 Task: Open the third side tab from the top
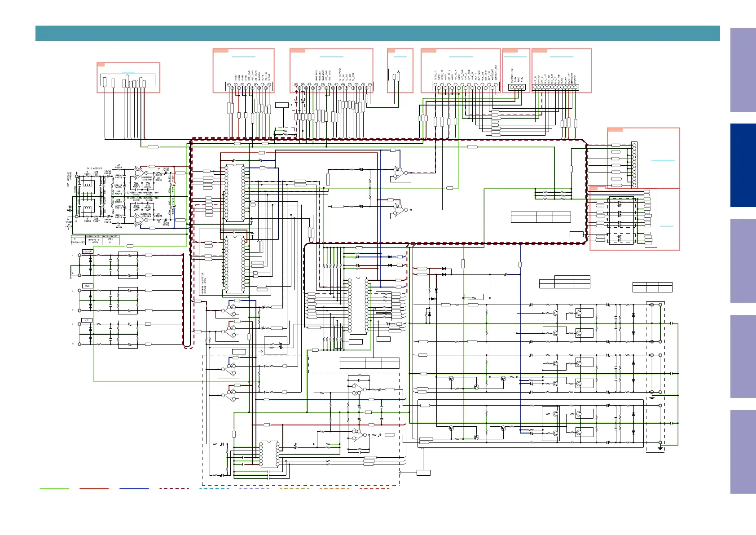coord(743,261)
